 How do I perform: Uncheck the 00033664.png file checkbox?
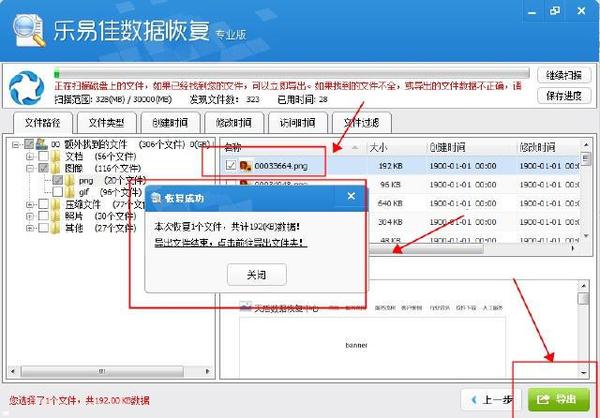point(231,165)
